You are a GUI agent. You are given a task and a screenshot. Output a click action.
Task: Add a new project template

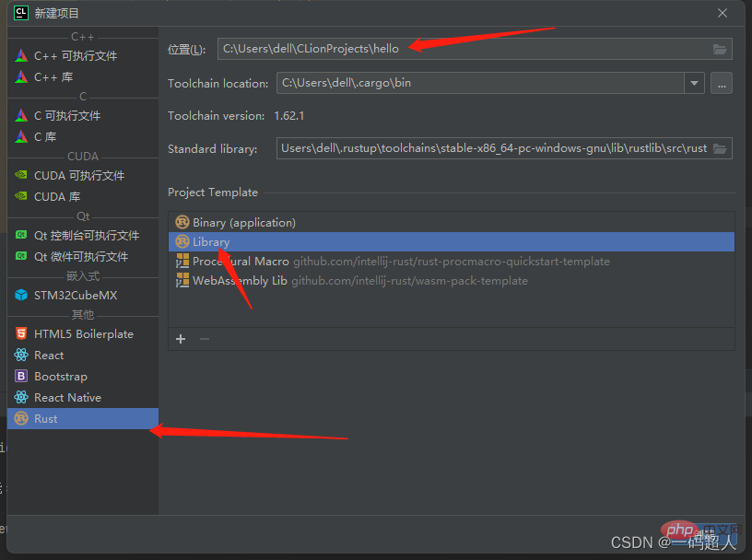point(181,339)
